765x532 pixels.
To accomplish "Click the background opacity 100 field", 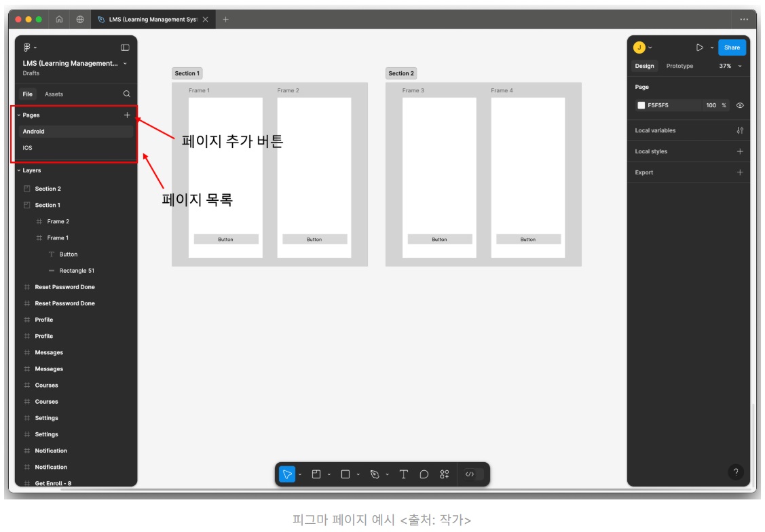I will (711, 105).
